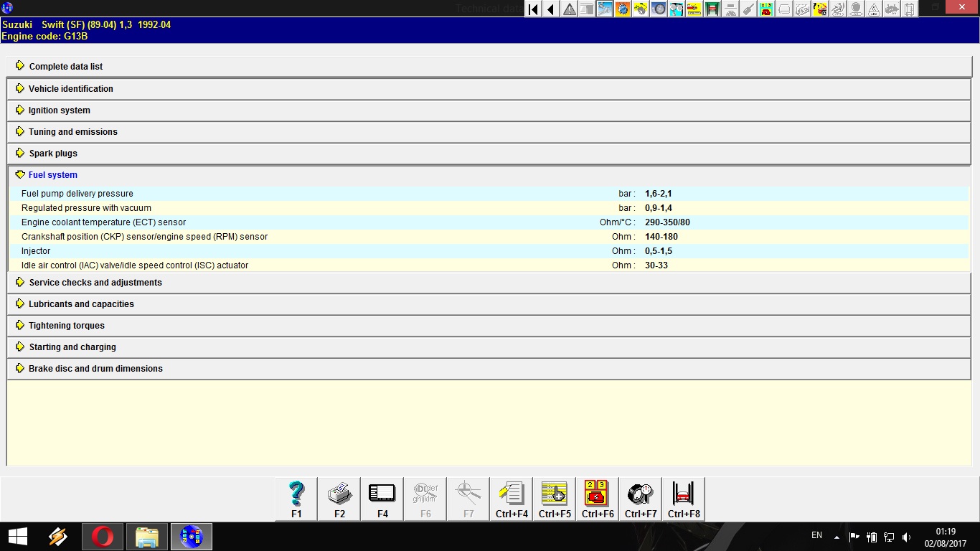Viewport: 980px width, 551px height.
Task: Click the warning triangle toolbar icon
Action: coord(570,9)
